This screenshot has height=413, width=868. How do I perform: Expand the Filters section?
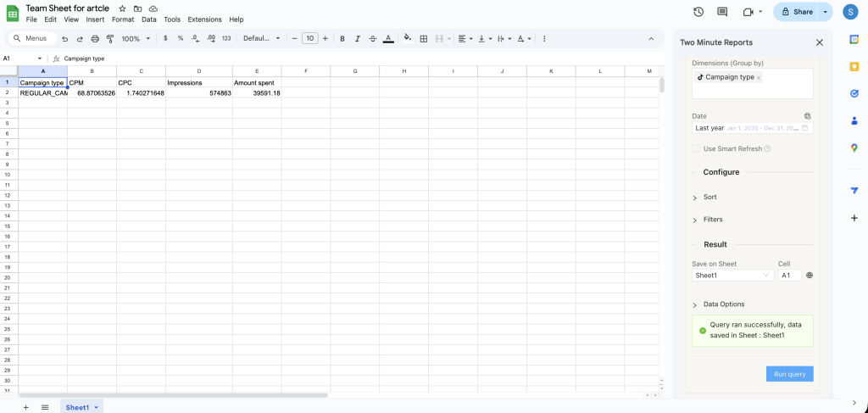(x=712, y=220)
